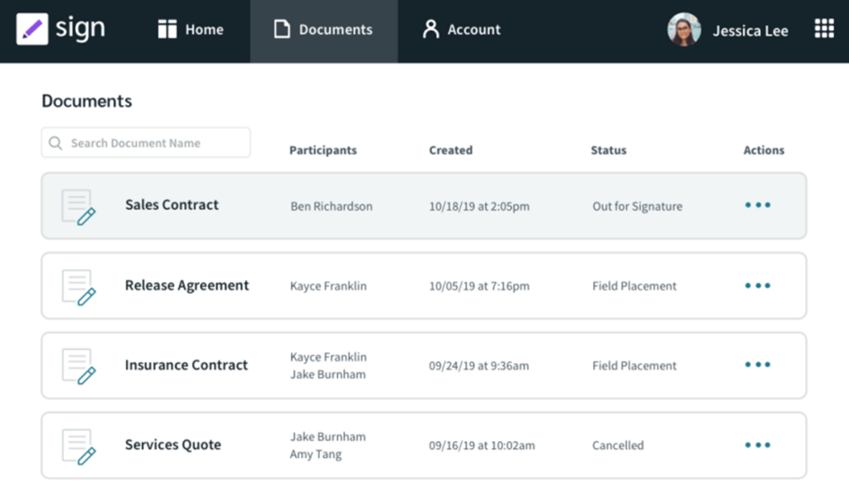Image resolution: width=849 pixels, height=504 pixels.
Task: Open actions menu for Sales Contract
Action: [757, 206]
